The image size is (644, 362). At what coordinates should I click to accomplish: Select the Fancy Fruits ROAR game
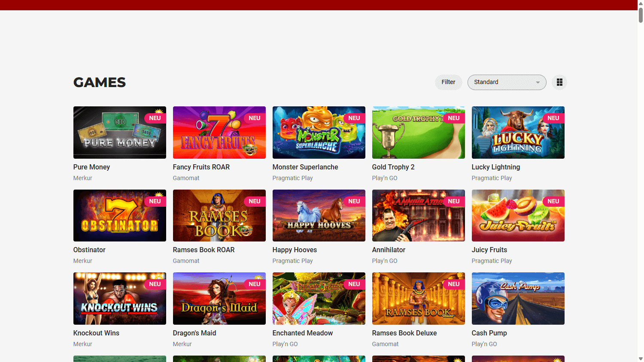point(219,132)
